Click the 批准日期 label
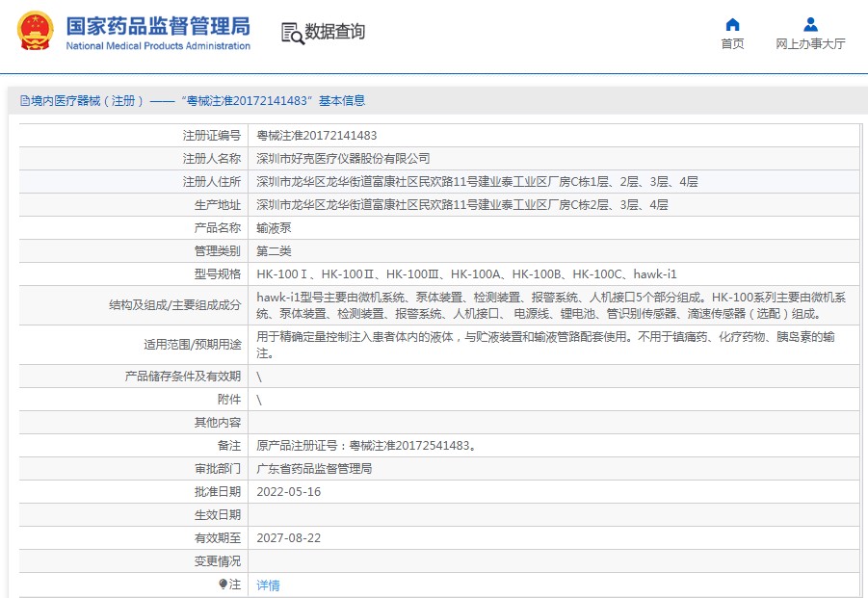The width and height of the screenshot is (868, 598). 218,492
